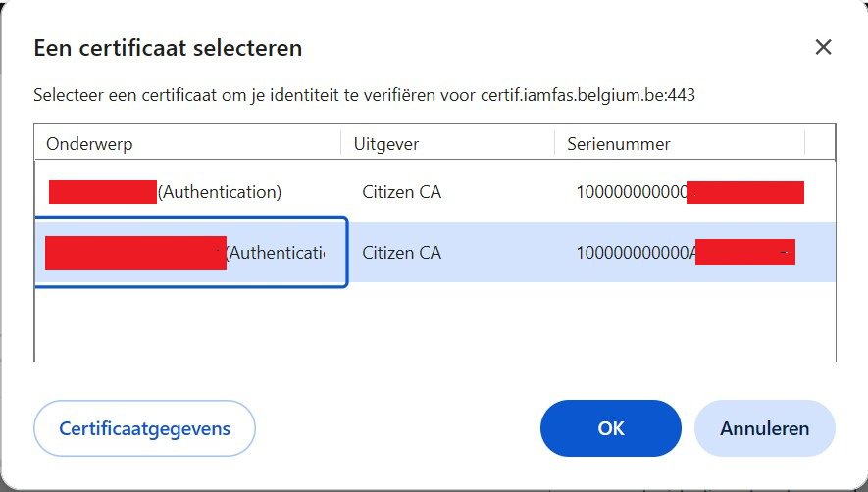Image resolution: width=868 pixels, height=492 pixels.
Task: Click the empty area below the certificates
Action: pos(434,321)
